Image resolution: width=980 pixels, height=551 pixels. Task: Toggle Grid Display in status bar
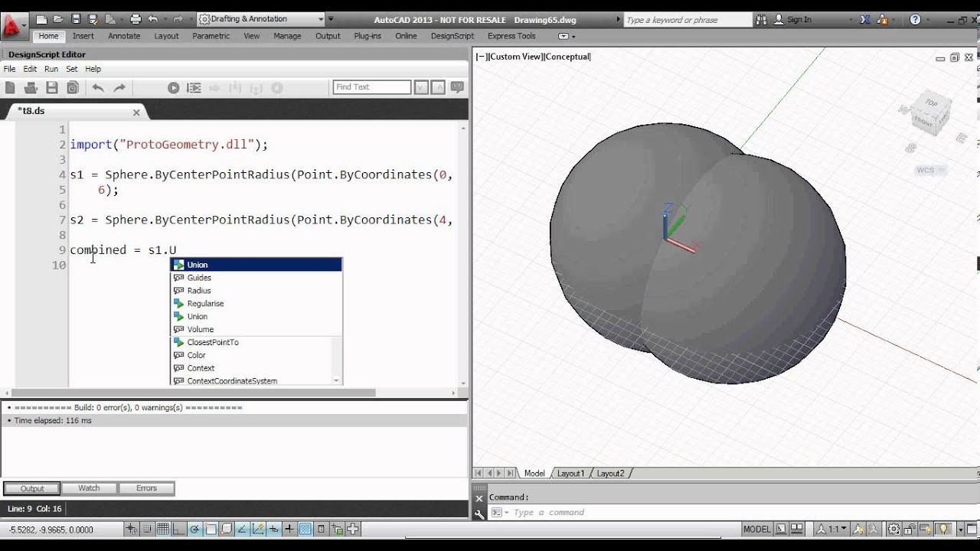click(x=163, y=529)
